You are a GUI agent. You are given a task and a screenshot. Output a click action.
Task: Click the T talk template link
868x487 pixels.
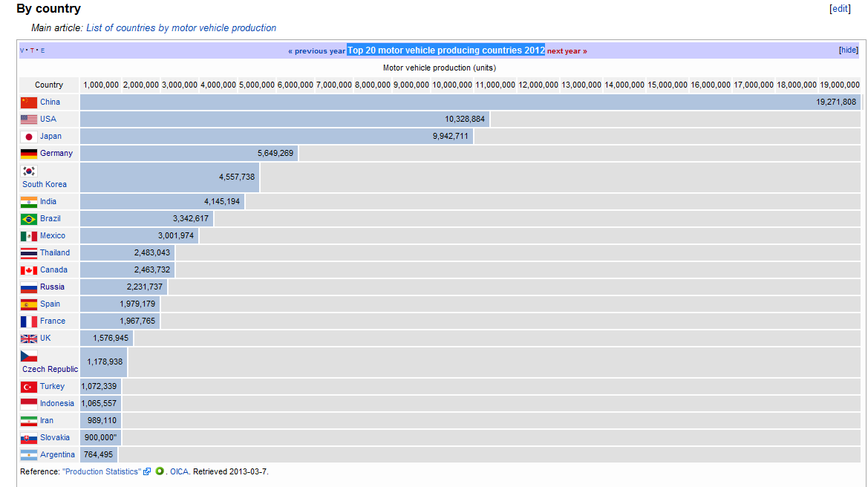tap(32, 50)
